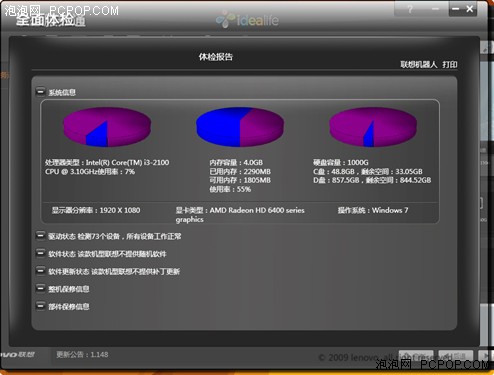The image size is (494, 375).
Task: Click the D盘: 857.5GB line
Action: (x=372, y=180)
